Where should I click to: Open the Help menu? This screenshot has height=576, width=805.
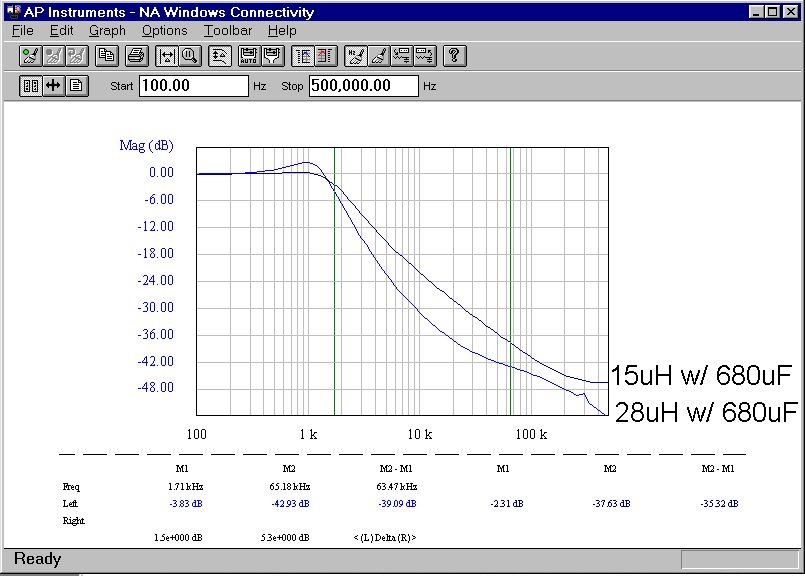point(282,31)
